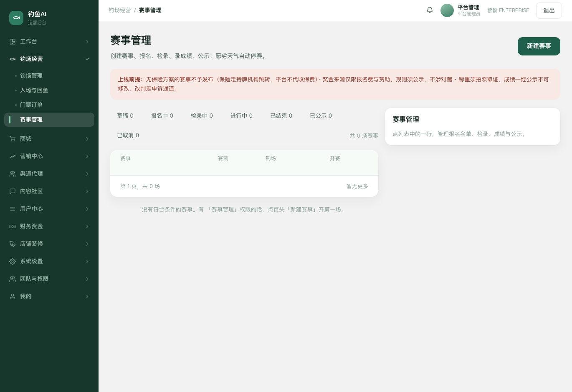Select the 草稿 0 filter tab

125,116
